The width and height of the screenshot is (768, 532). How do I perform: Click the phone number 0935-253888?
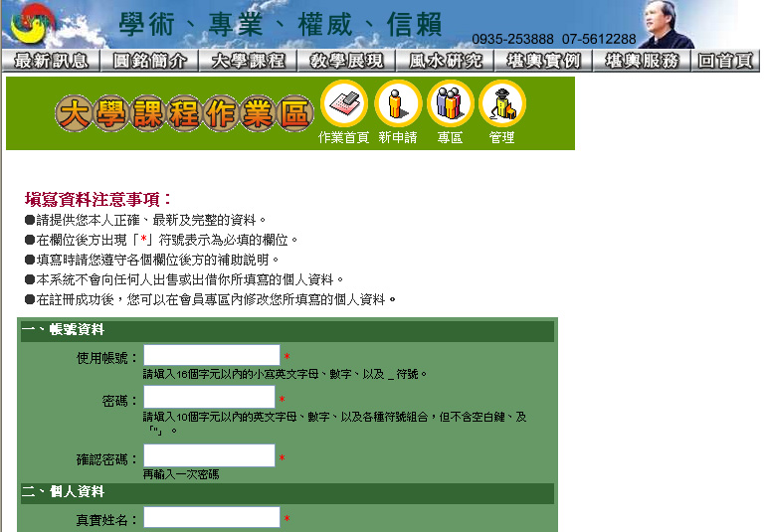(x=512, y=39)
